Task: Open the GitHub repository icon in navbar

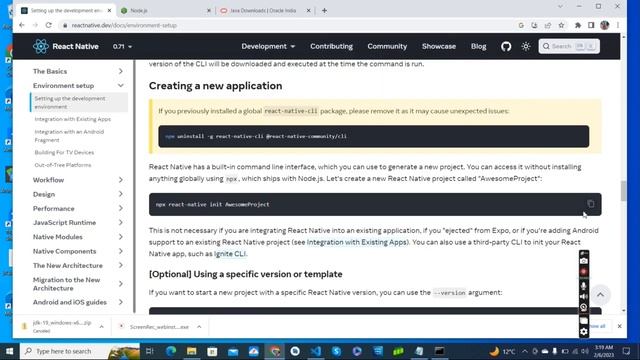Action: 506,47
